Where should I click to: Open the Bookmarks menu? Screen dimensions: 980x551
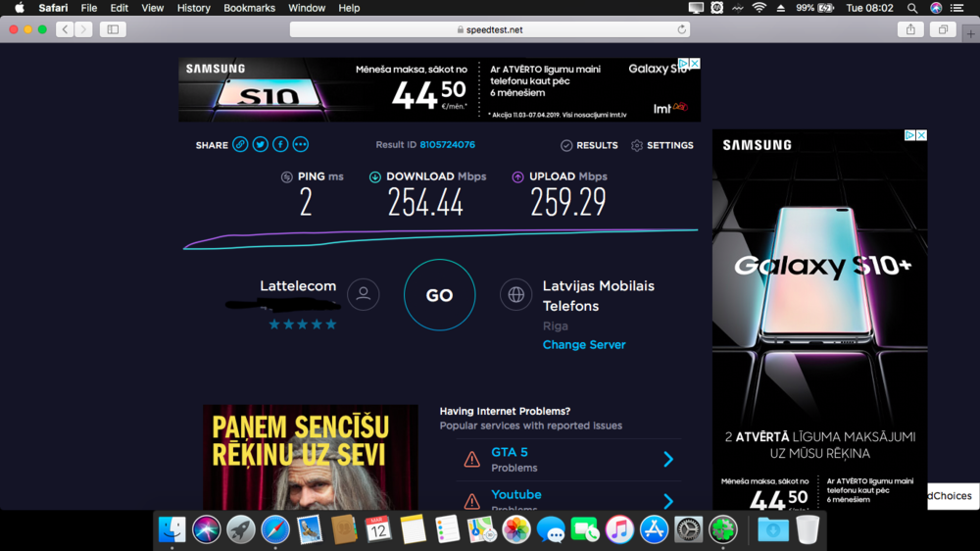pos(249,8)
